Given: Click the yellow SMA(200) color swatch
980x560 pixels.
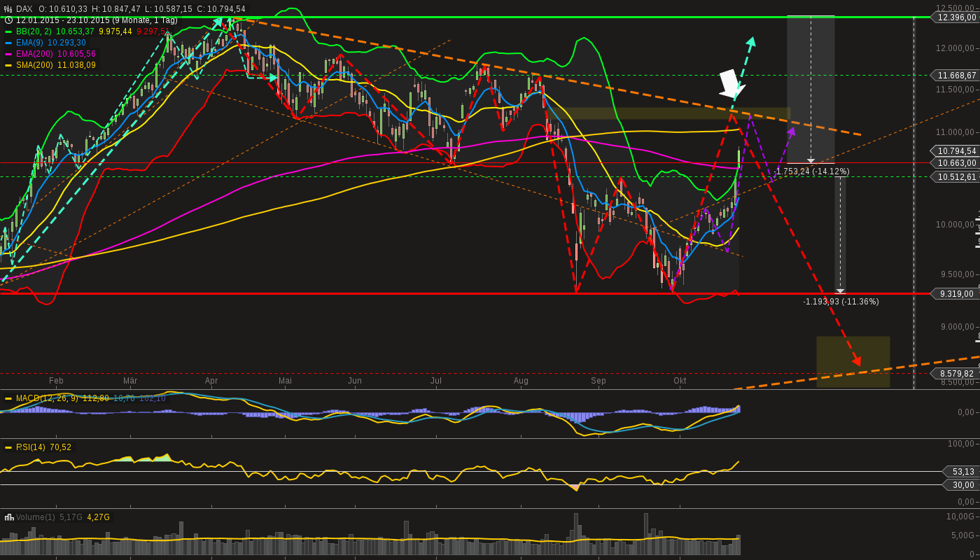Looking at the screenshot, I should click(8, 65).
